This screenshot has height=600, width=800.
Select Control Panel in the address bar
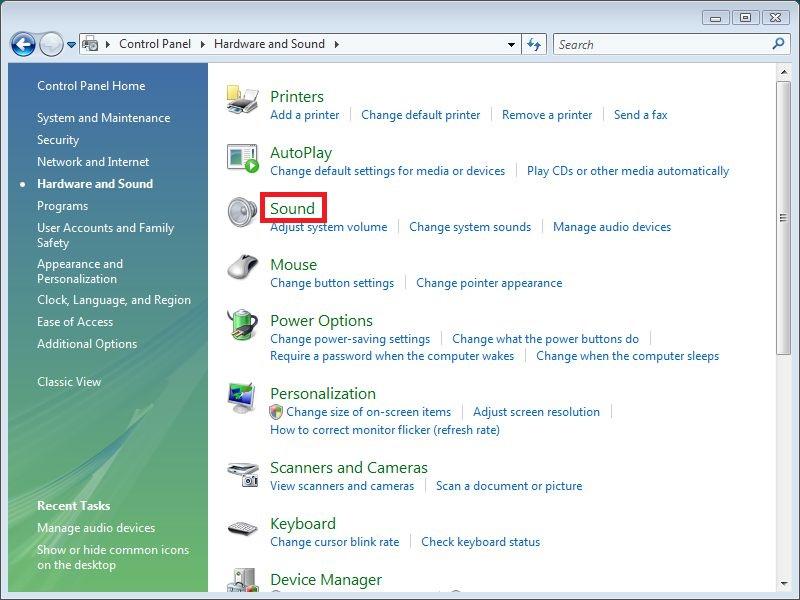155,44
